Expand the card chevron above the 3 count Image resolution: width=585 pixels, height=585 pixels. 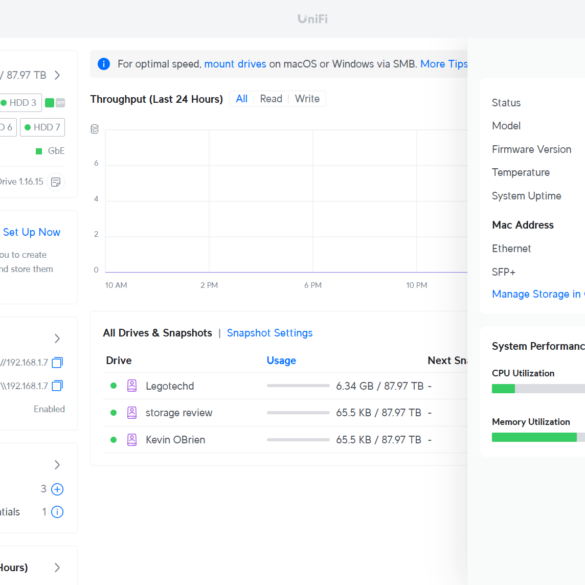point(57,464)
